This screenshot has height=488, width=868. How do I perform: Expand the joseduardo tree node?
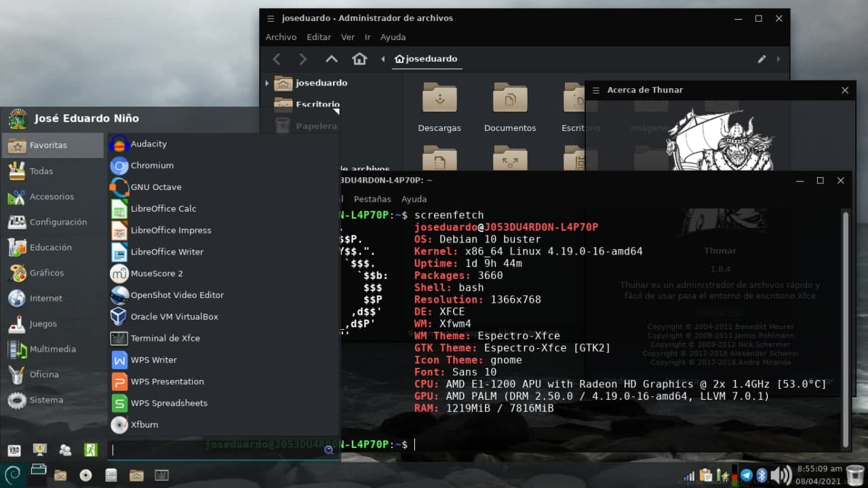267,83
